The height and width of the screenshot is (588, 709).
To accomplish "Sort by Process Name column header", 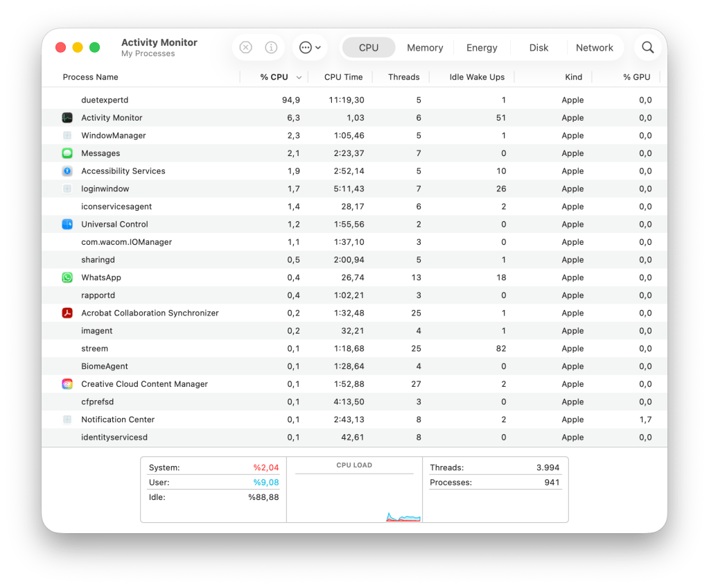I will pos(91,77).
